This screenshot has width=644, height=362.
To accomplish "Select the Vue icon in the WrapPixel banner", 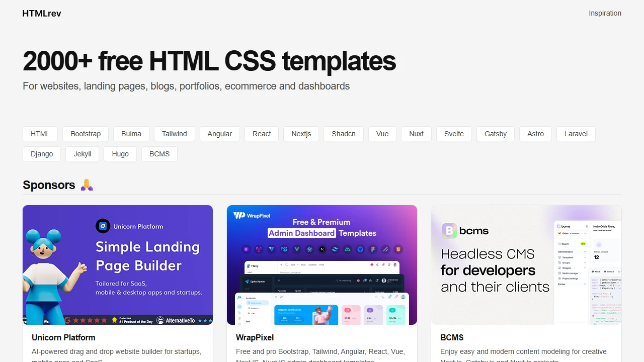I will click(x=296, y=249).
